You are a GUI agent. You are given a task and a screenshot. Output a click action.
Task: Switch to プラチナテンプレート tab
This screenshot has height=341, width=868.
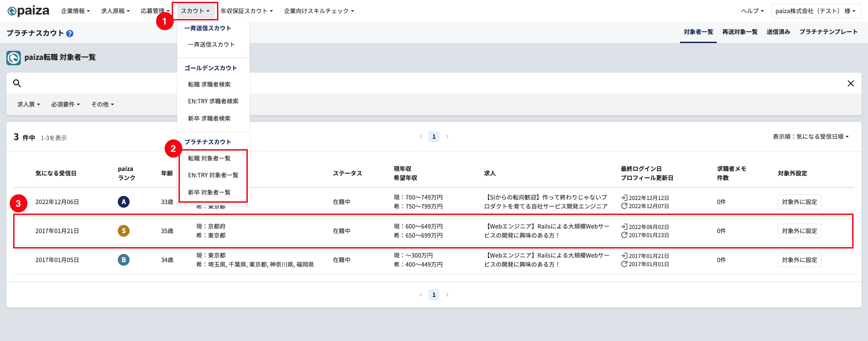828,32
